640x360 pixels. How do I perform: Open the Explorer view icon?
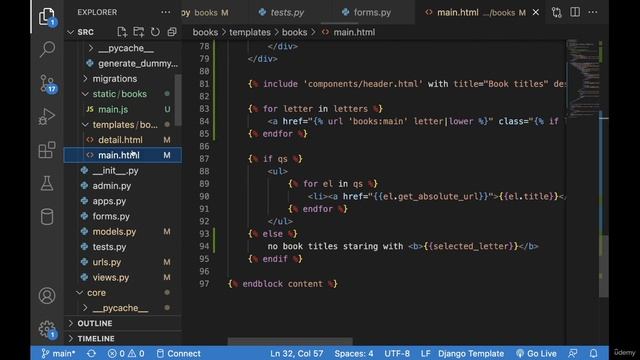47,17
